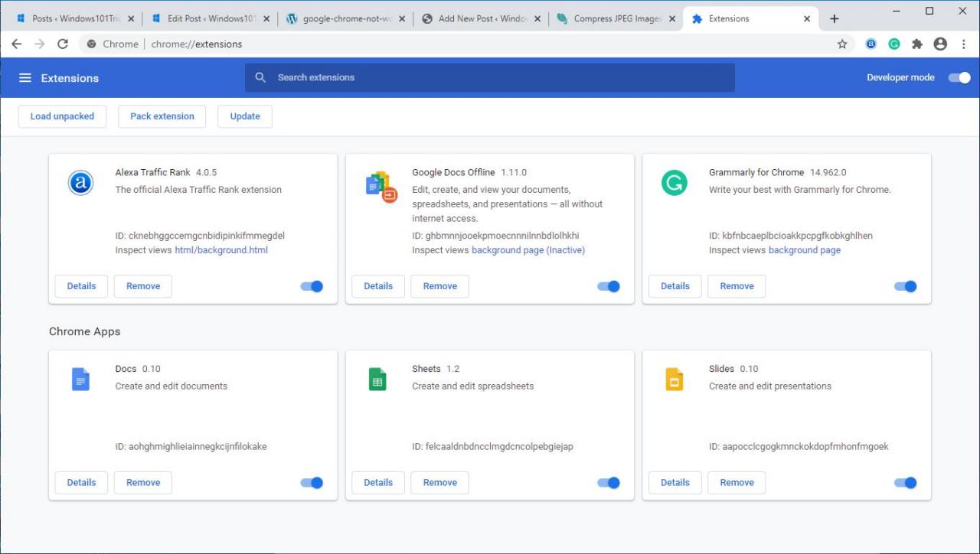Click the Docs app blue document icon

[80, 380]
